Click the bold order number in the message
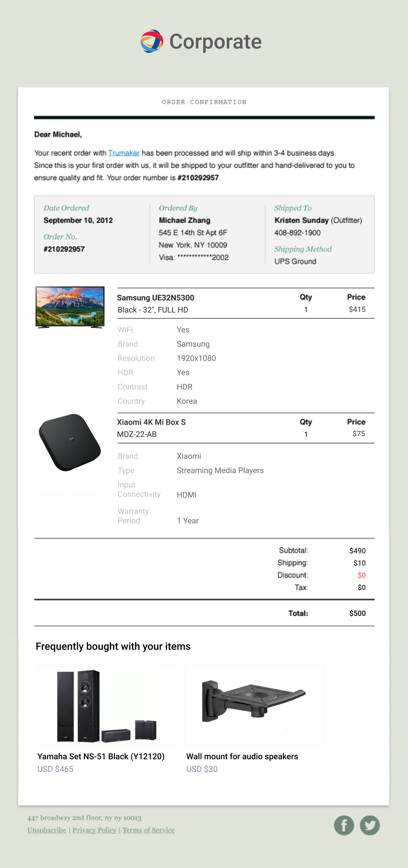The width and height of the screenshot is (408, 868). (198, 178)
